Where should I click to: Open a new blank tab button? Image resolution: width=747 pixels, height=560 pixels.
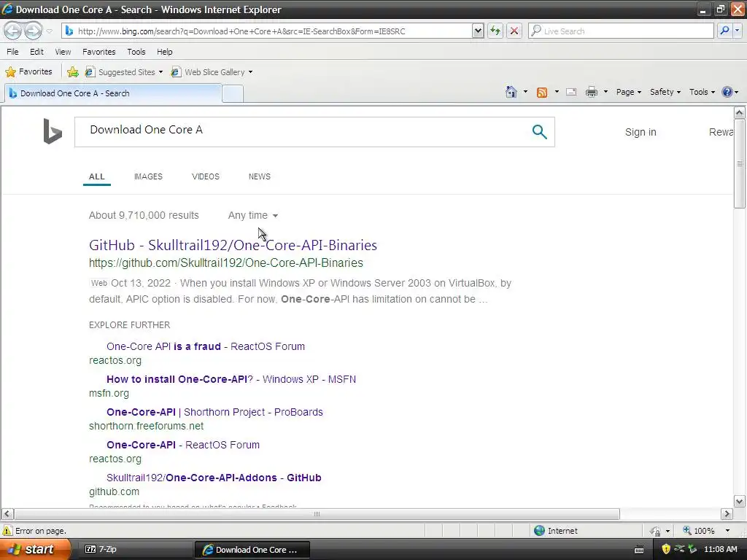(233, 94)
